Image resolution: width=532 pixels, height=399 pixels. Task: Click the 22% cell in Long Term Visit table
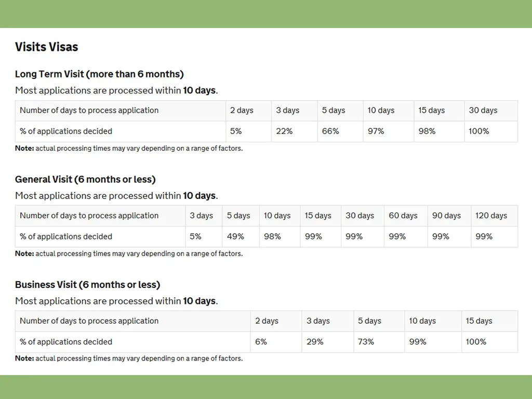(284, 131)
